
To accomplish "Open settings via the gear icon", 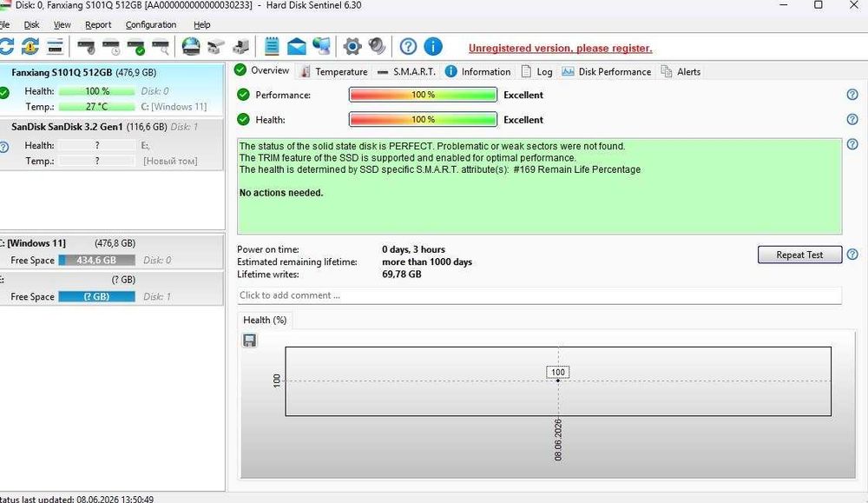I will [x=352, y=47].
